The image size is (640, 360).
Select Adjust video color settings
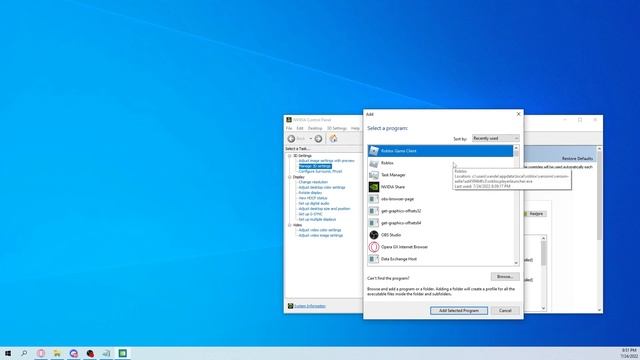tap(320, 230)
